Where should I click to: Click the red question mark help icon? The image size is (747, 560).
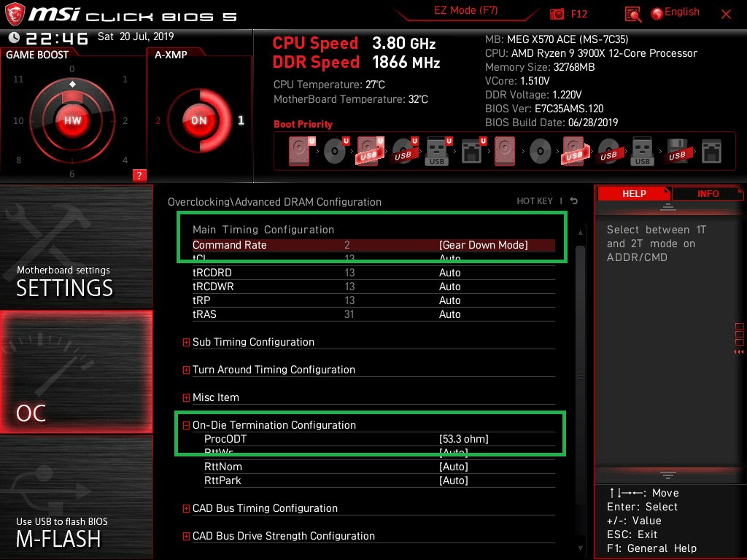139,175
